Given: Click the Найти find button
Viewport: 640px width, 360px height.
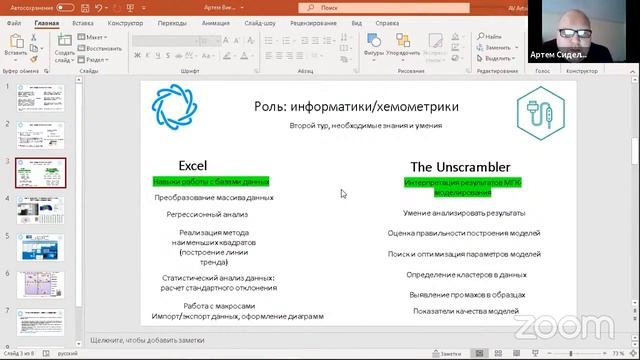Looking at the screenshot, I should (489, 37).
